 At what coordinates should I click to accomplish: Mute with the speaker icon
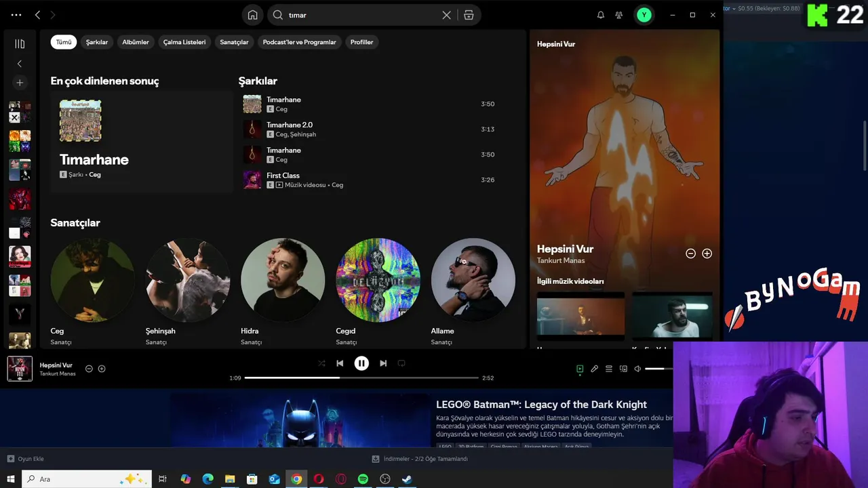637,369
